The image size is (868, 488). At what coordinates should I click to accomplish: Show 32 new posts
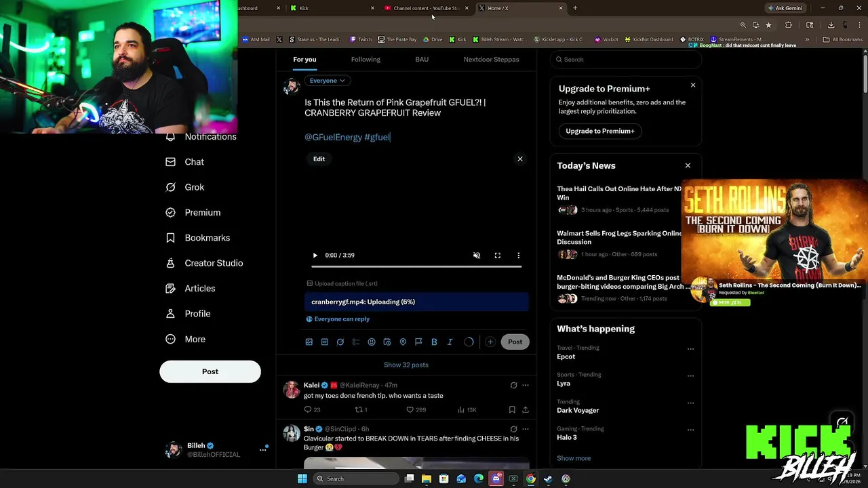pos(406,365)
